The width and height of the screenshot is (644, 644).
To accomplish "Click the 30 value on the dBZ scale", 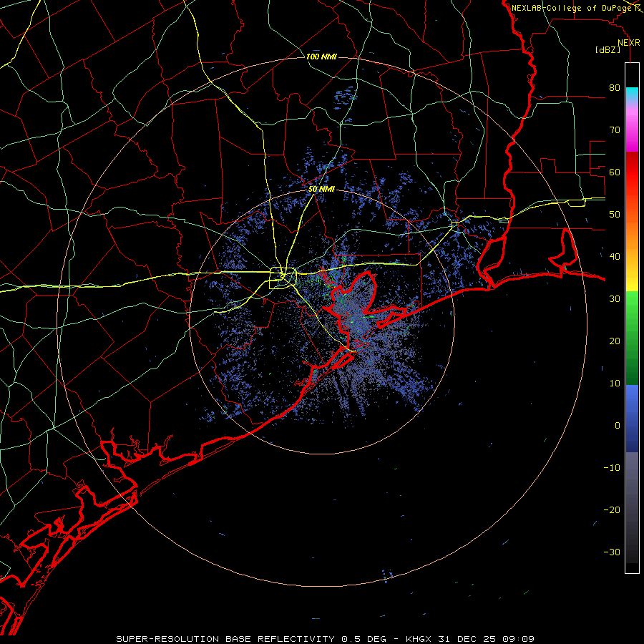I will (x=615, y=298).
